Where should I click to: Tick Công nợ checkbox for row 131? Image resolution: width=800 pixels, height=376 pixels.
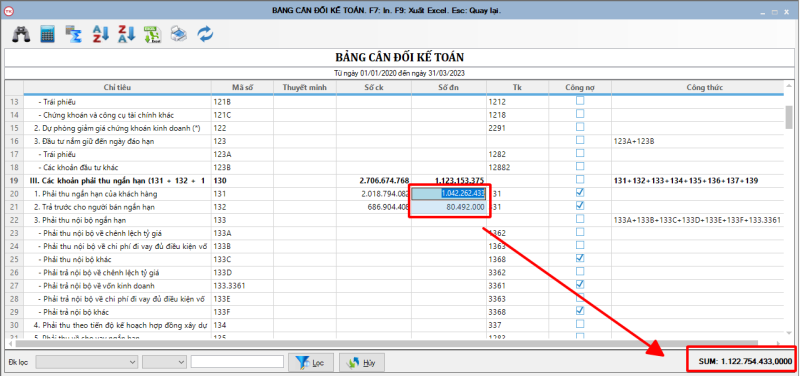pos(580,193)
